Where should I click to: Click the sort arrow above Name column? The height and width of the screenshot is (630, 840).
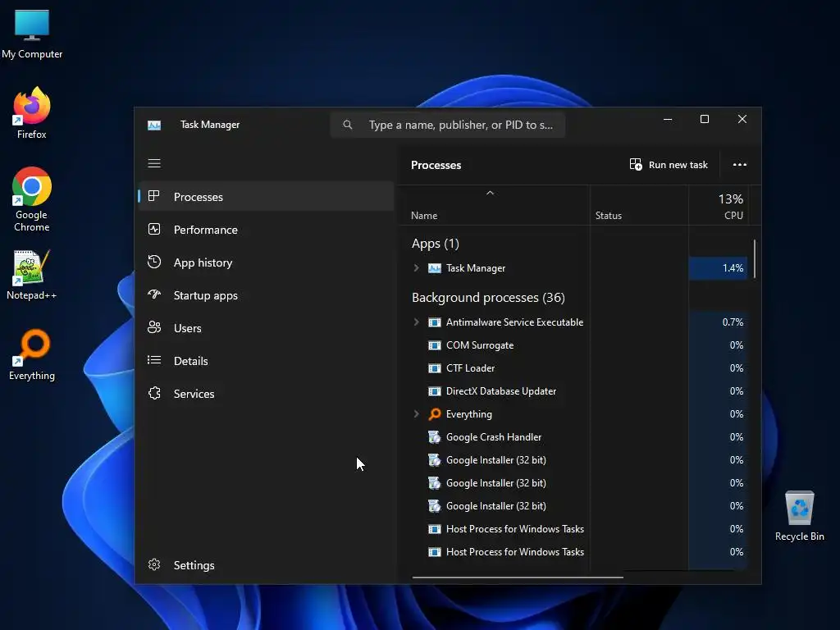490,193
